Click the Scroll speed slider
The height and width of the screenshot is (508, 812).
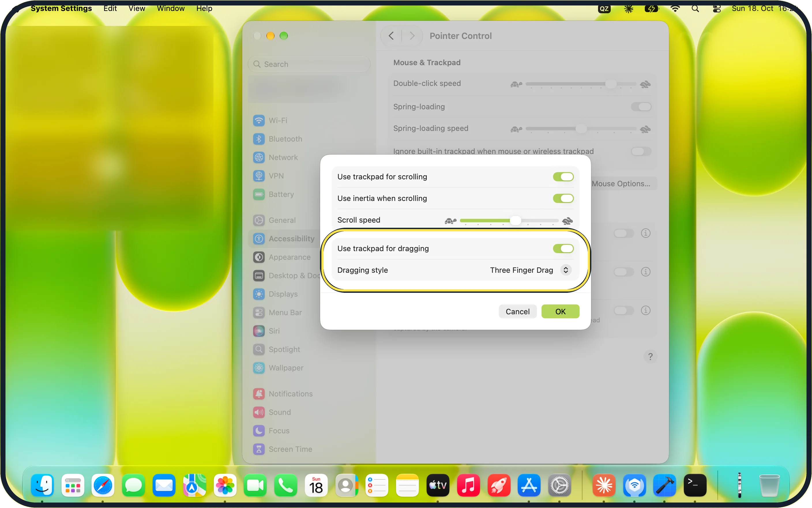click(509, 221)
